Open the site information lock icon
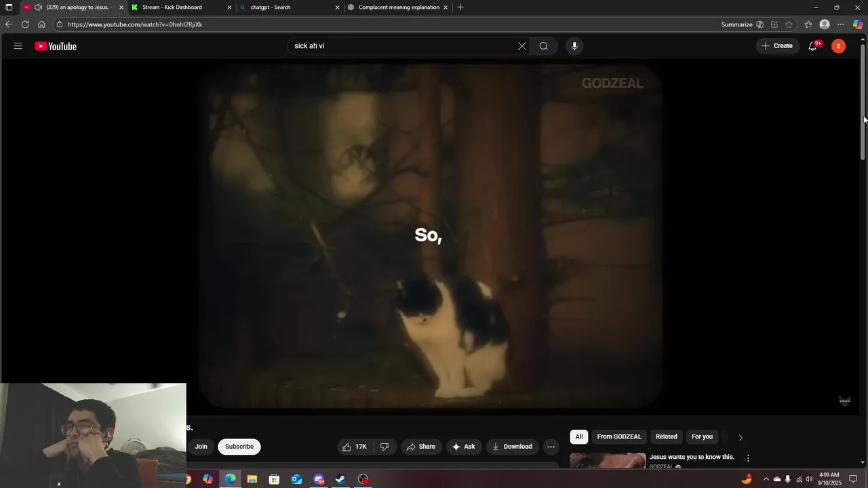 click(x=60, y=24)
